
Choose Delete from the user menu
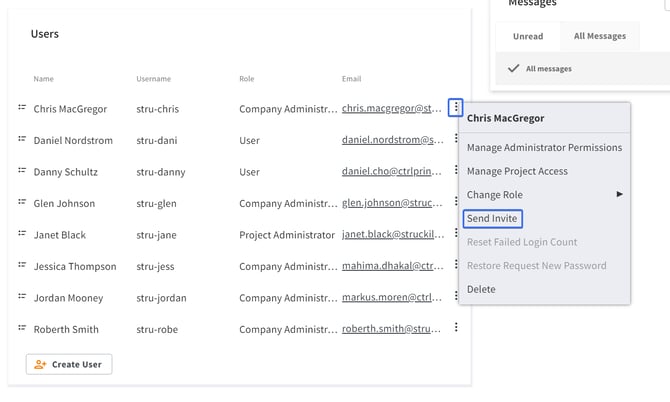tap(481, 289)
